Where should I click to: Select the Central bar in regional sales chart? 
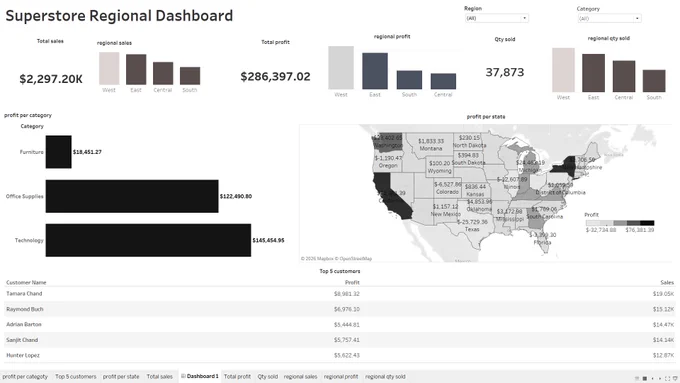pyautogui.click(x=163, y=73)
